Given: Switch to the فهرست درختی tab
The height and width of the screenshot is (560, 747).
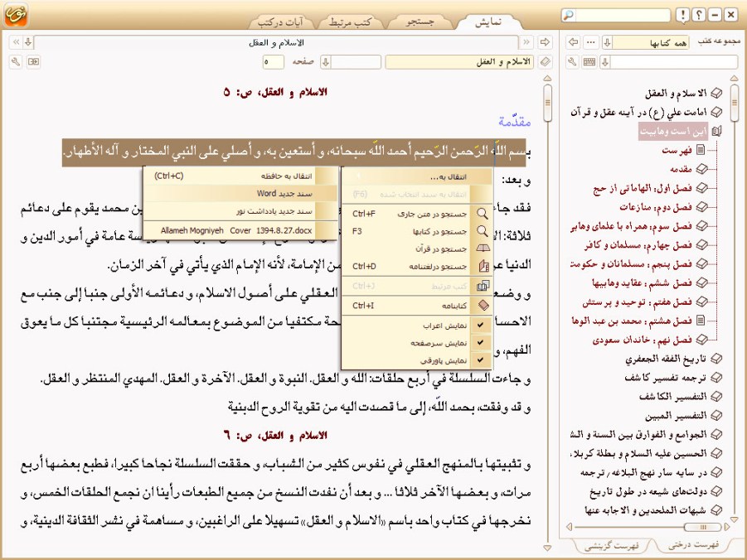Looking at the screenshot, I should tap(693, 544).
